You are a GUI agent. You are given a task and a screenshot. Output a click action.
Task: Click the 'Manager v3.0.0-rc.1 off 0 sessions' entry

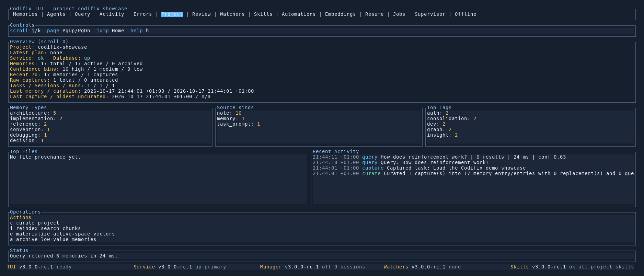coord(313,267)
